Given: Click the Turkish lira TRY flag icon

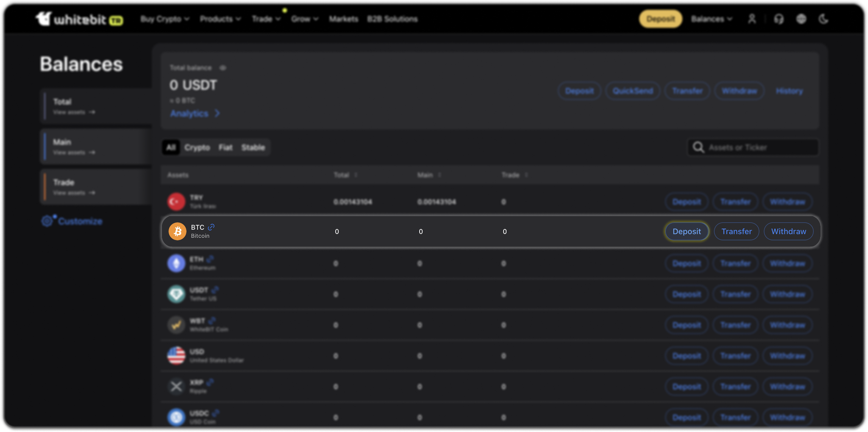Looking at the screenshot, I should coord(176,202).
